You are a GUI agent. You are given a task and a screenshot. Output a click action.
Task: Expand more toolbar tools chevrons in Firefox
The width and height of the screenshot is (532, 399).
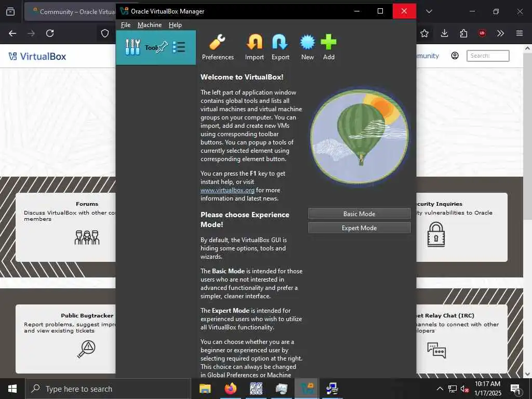(500, 33)
